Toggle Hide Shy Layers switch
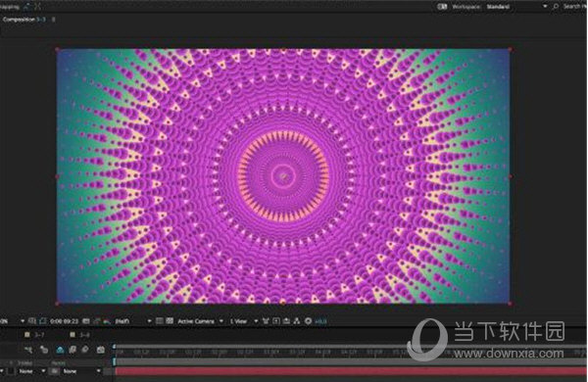The height and width of the screenshot is (382, 588). click(x=60, y=350)
